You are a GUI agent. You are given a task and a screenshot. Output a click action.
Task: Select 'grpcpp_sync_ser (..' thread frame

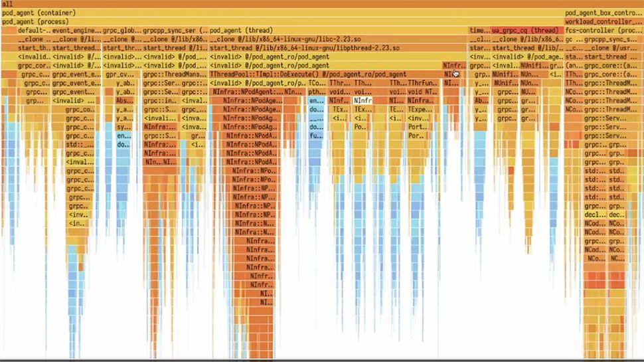click(175, 31)
